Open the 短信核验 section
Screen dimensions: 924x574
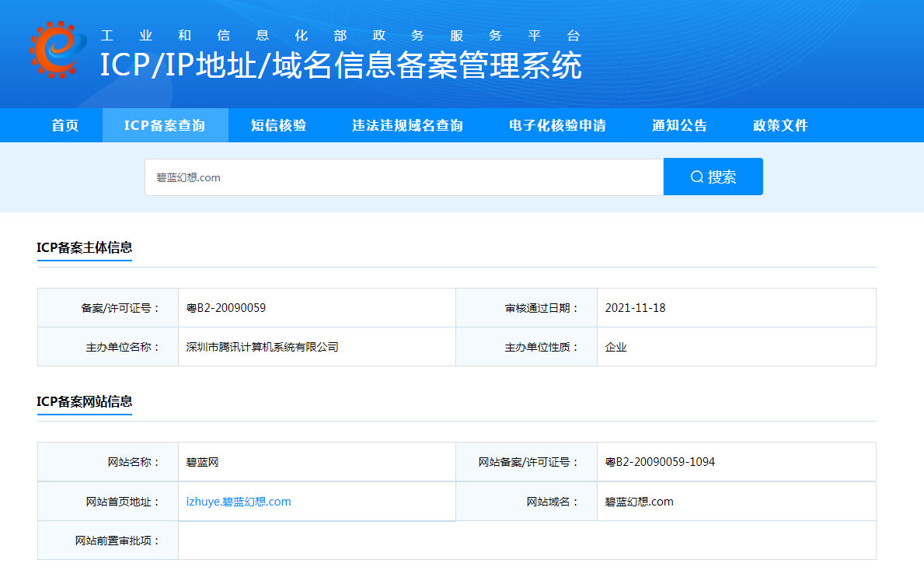tap(277, 124)
